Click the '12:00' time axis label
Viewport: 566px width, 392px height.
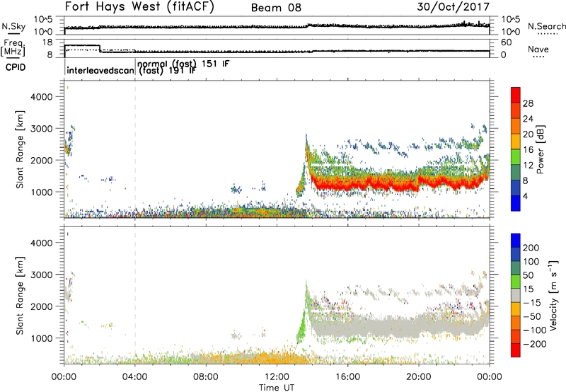click(277, 377)
